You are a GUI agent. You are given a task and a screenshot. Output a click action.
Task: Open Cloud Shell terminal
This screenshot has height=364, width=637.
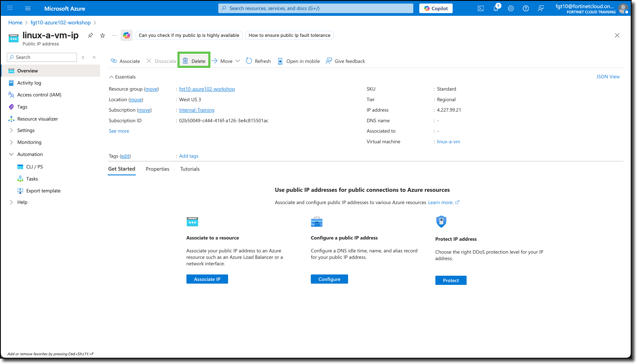point(480,8)
